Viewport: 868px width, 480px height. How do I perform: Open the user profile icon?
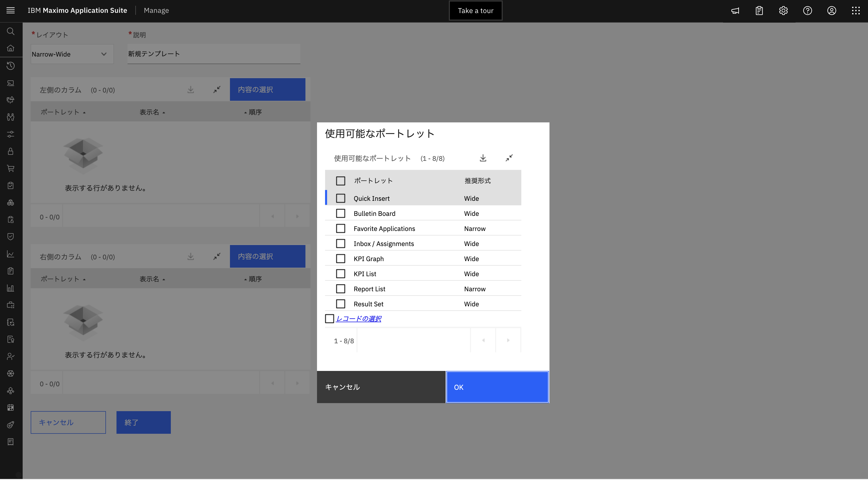831,11
